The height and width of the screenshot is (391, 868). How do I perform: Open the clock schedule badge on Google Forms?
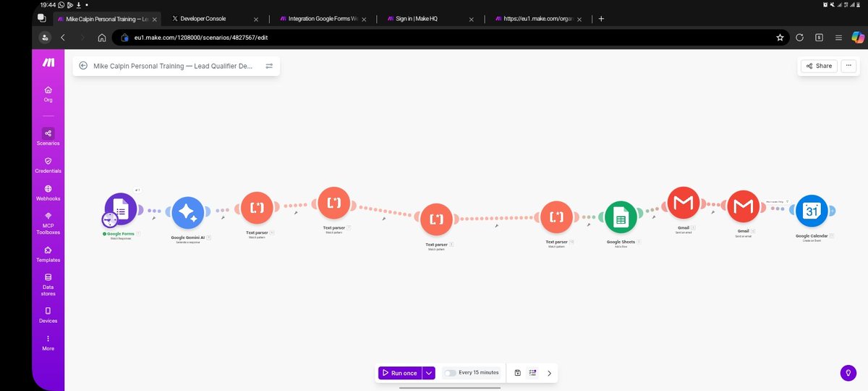(x=110, y=219)
